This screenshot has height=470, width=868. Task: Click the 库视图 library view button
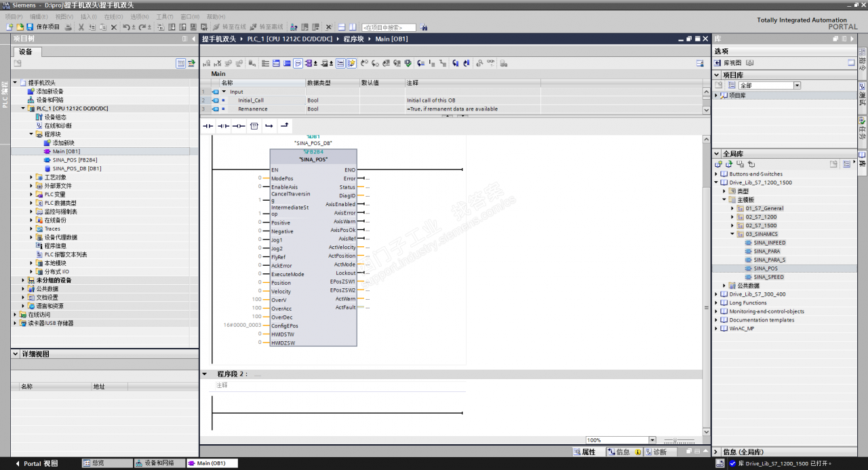[728, 62]
